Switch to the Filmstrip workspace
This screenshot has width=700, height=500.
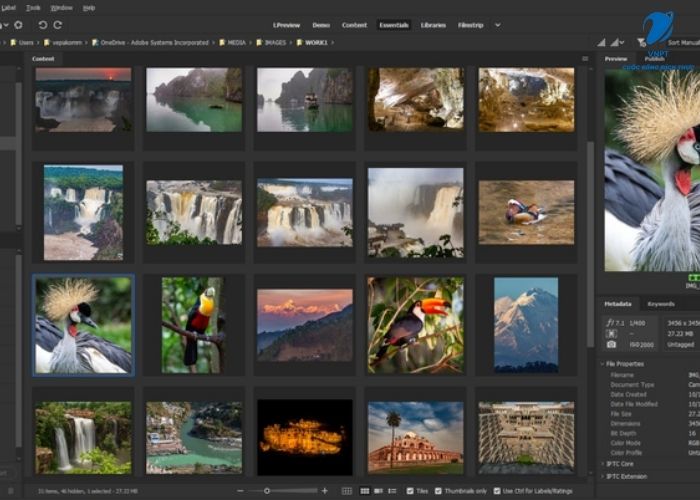click(471, 25)
